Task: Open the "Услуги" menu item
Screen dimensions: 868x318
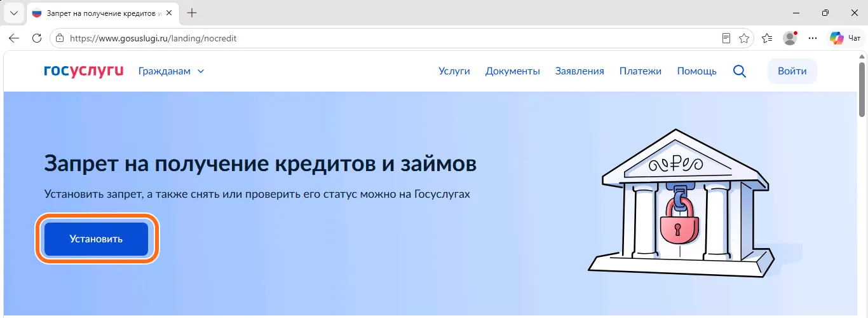Action: click(454, 71)
